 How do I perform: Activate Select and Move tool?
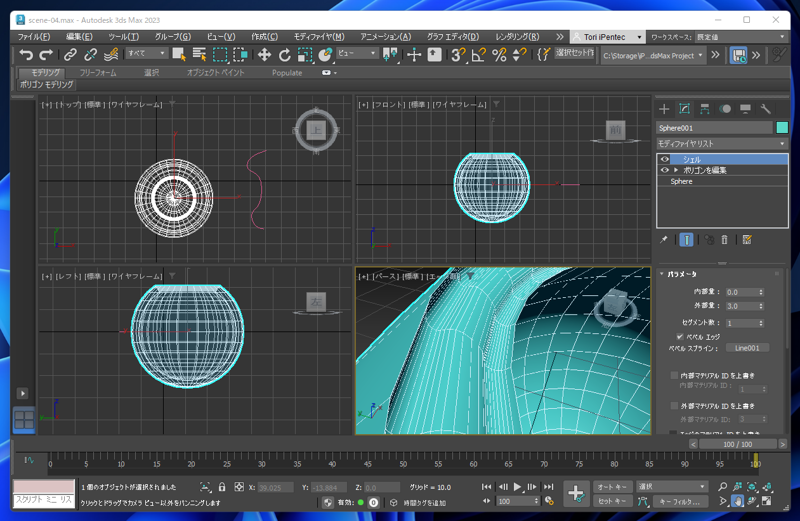pos(264,54)
